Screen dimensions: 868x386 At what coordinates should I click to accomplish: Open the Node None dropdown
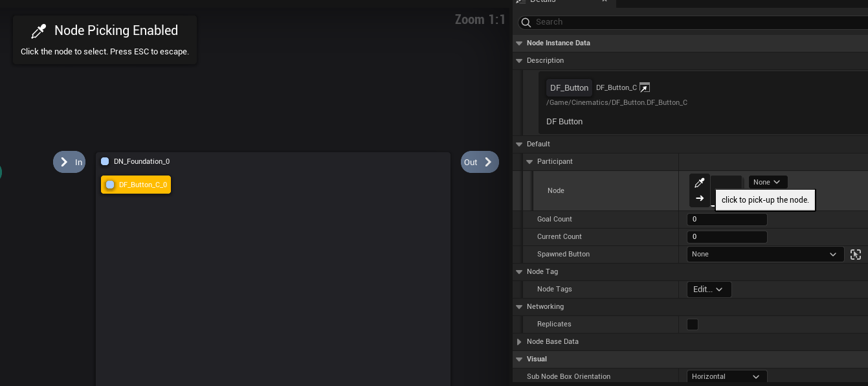pyautogui.click(x=768, y=182)
